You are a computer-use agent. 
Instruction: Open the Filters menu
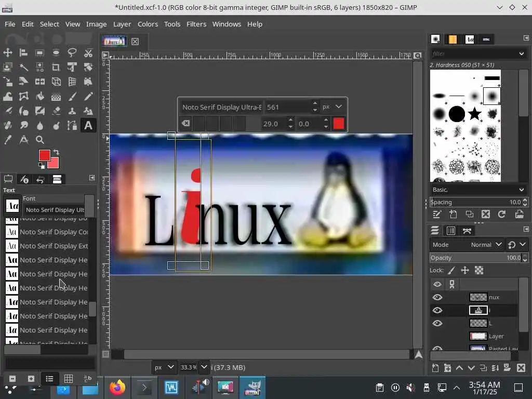coord(196,24)
